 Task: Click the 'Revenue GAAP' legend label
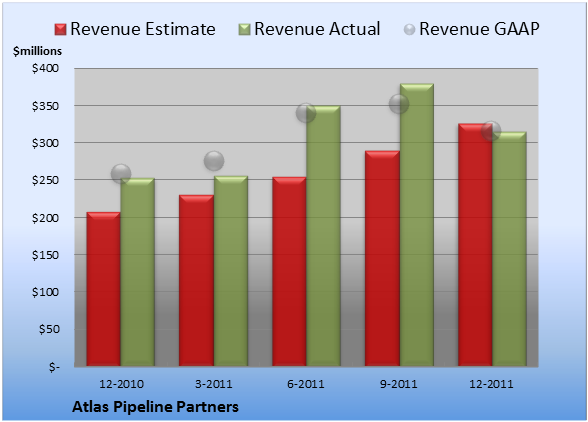tap(480, 29)
